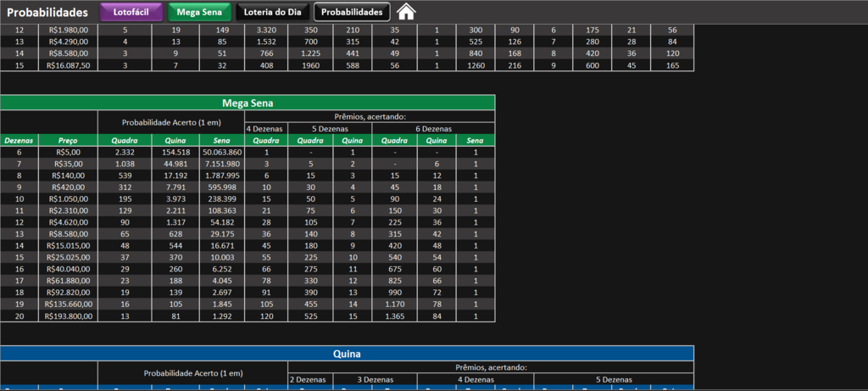Click the outlined Probabilidades navigation button
This screenshot has width=868, height=391.
point(352,12)
